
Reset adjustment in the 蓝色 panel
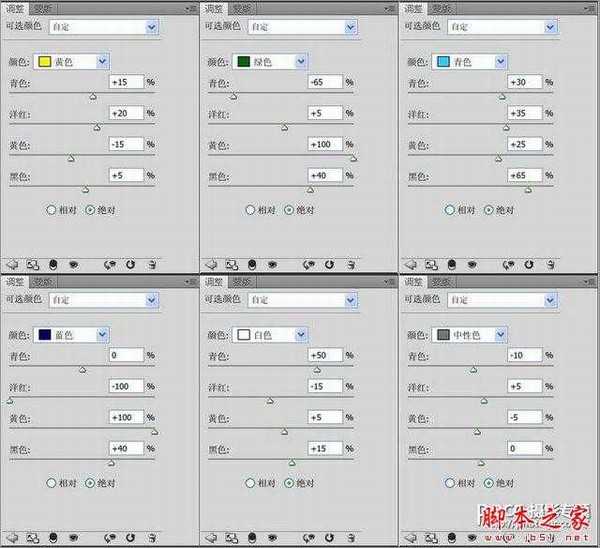click(130, 538)
